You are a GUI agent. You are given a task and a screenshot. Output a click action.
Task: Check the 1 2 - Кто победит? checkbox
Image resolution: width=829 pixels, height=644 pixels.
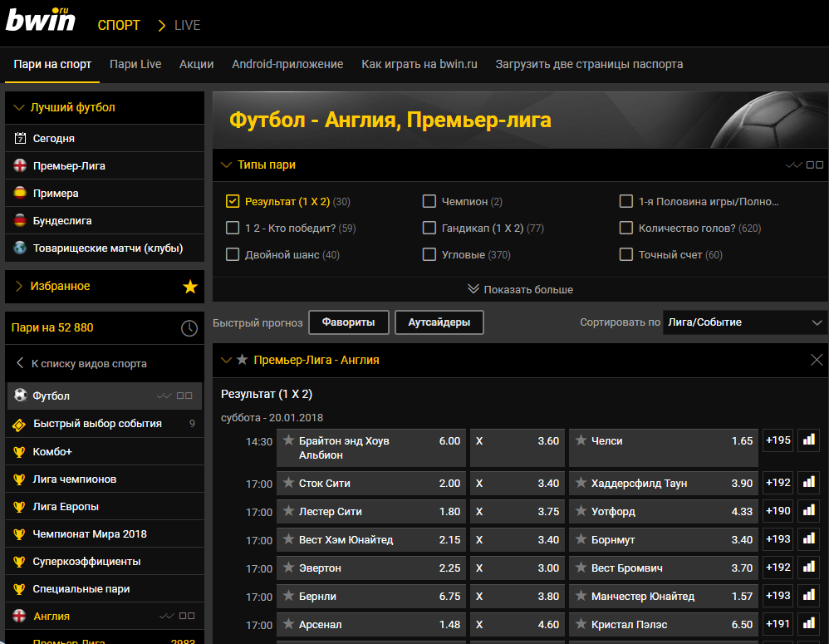coord(232,228)
